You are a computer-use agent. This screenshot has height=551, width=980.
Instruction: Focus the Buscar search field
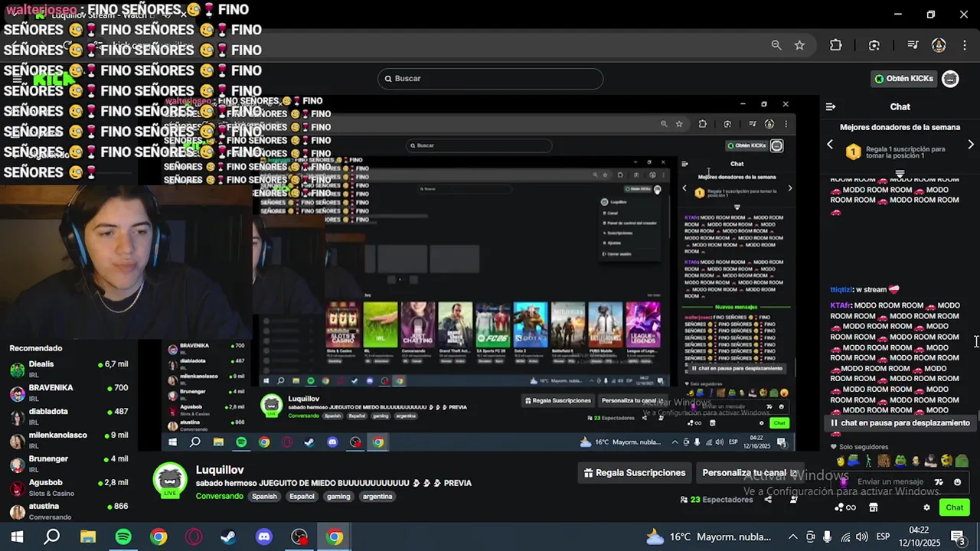(490, 79)
